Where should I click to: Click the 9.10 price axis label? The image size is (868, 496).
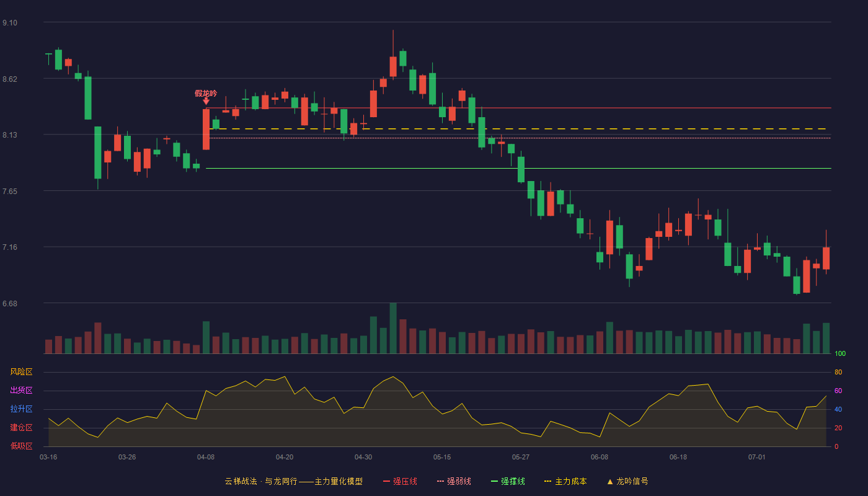pyautogui.click(x=10, y=23)
